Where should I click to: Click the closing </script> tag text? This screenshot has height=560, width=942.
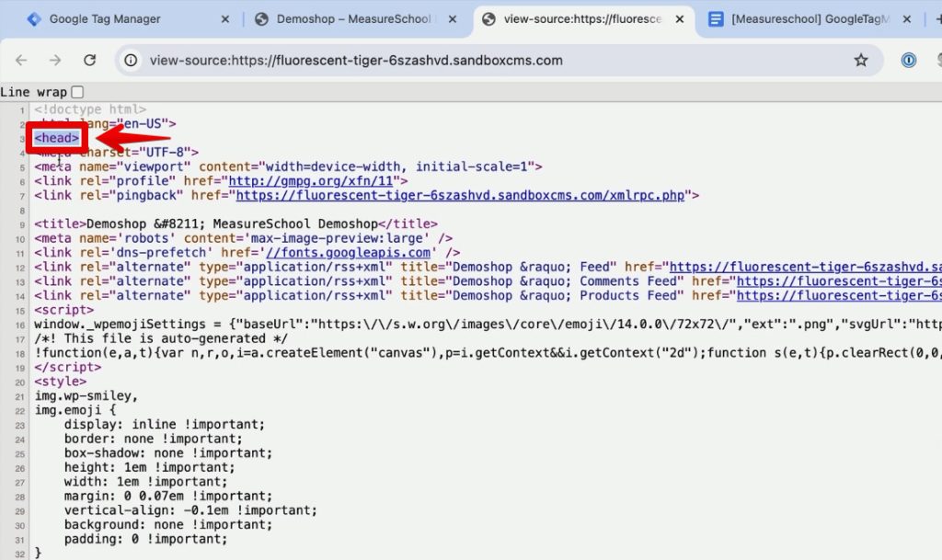point(67,367)
